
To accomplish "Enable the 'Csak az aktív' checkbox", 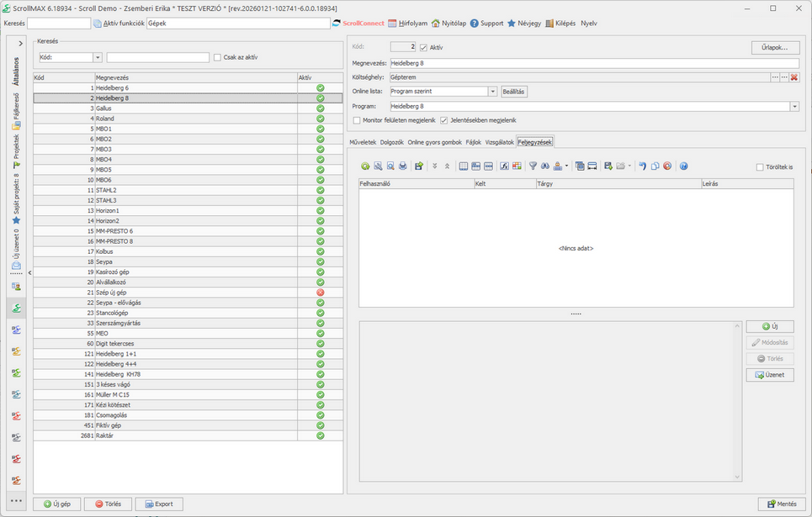I will [x=217, y=57].
